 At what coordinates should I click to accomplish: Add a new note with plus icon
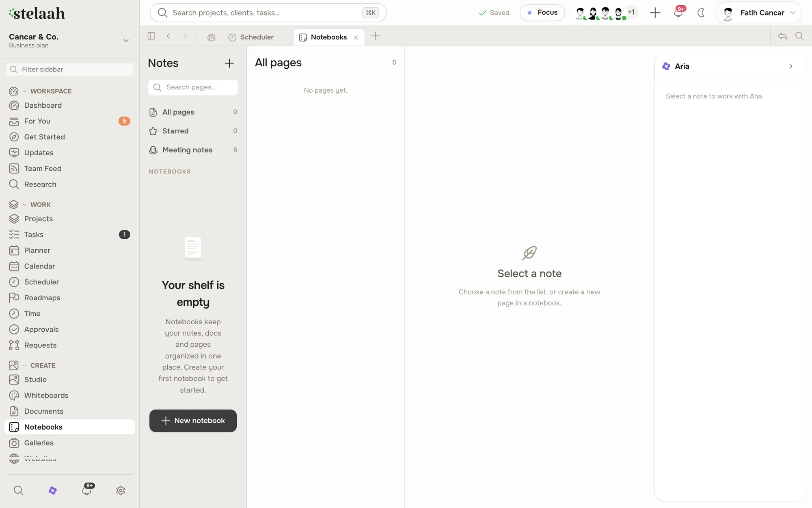tap(229, 63)
